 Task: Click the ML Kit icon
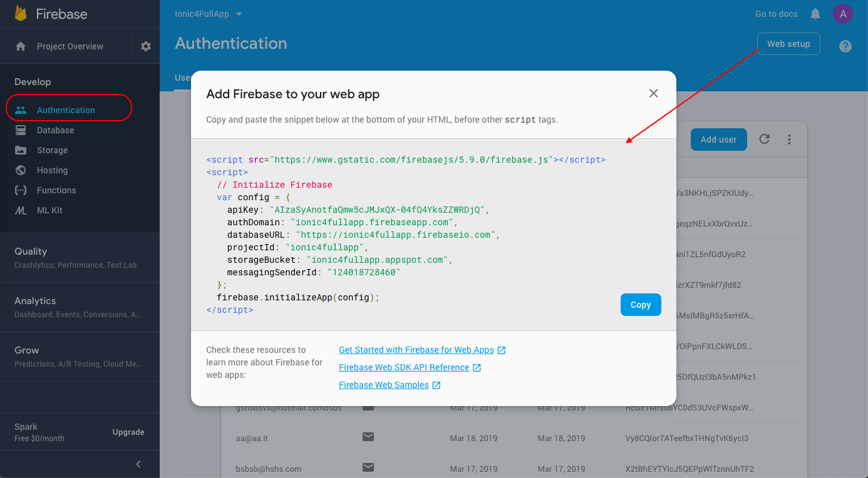click(21, 210)
